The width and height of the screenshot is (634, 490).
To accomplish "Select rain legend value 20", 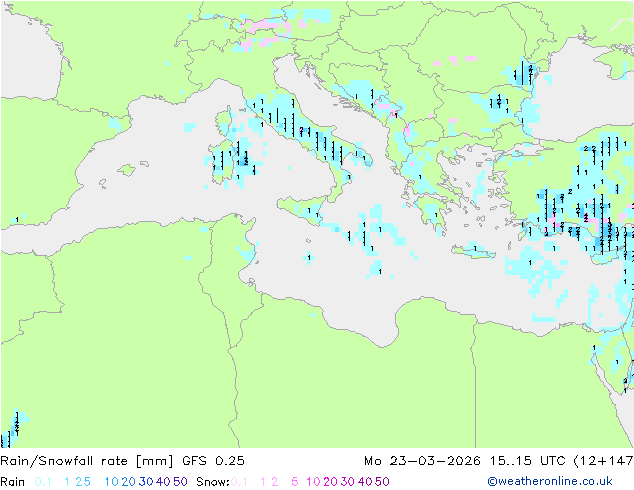I will click(x=128, y=482).
